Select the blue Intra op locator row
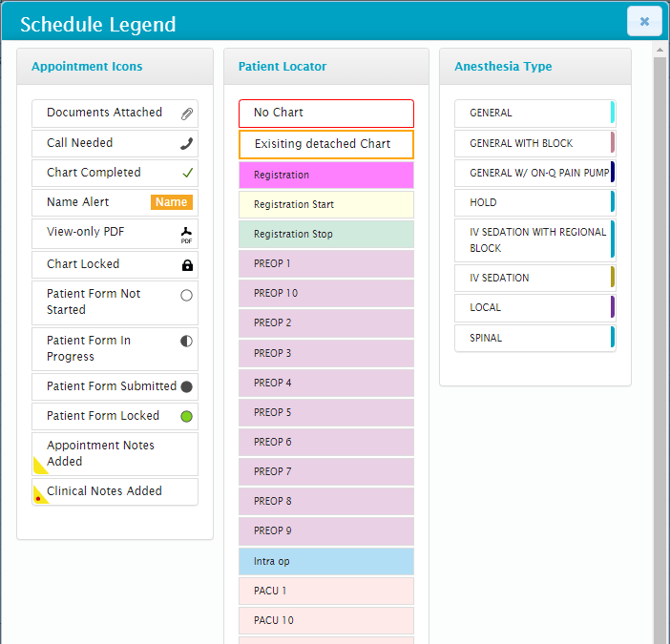The image size is (670, 644). tap(325, 561)
